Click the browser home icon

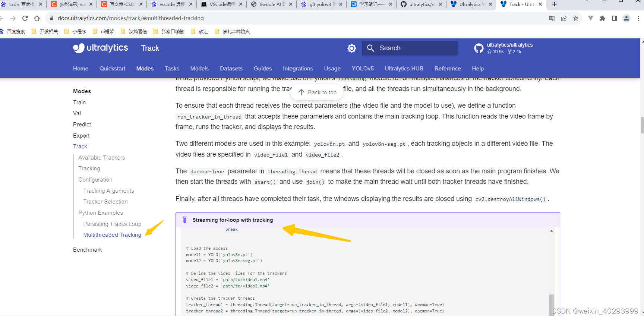[x=37, y=18]
